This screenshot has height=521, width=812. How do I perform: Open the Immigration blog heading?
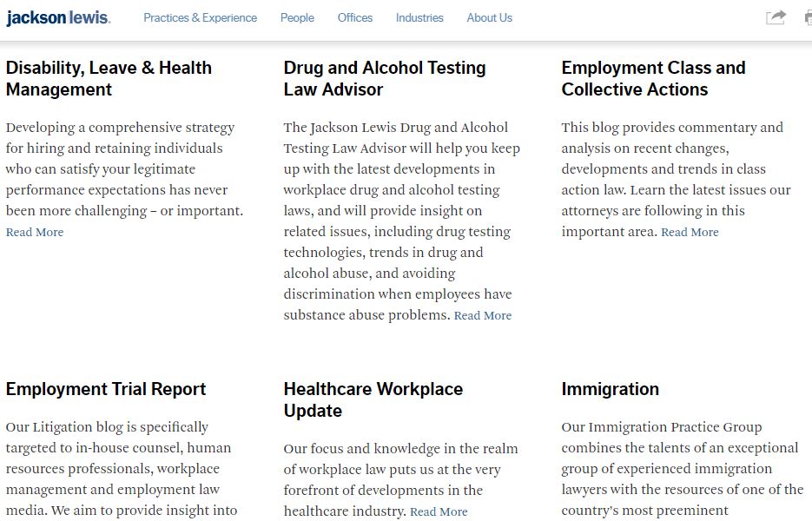click(x=610, y=389)
